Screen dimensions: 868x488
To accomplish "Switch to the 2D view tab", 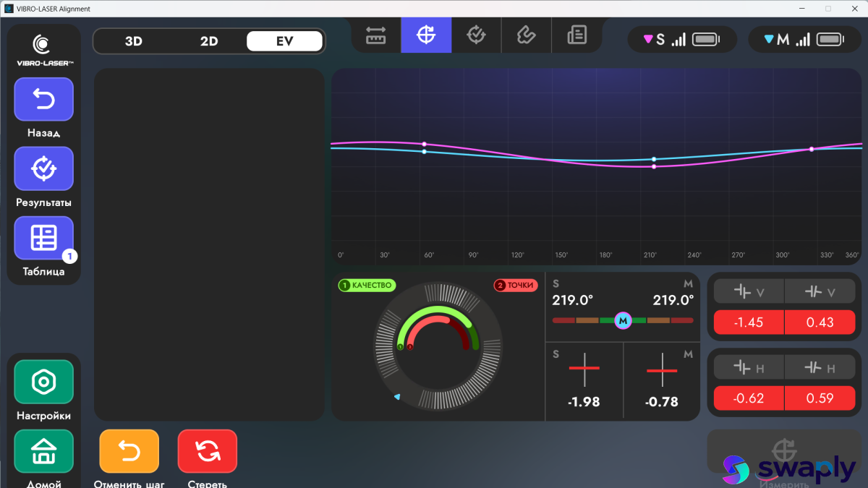I will (209, 41).
